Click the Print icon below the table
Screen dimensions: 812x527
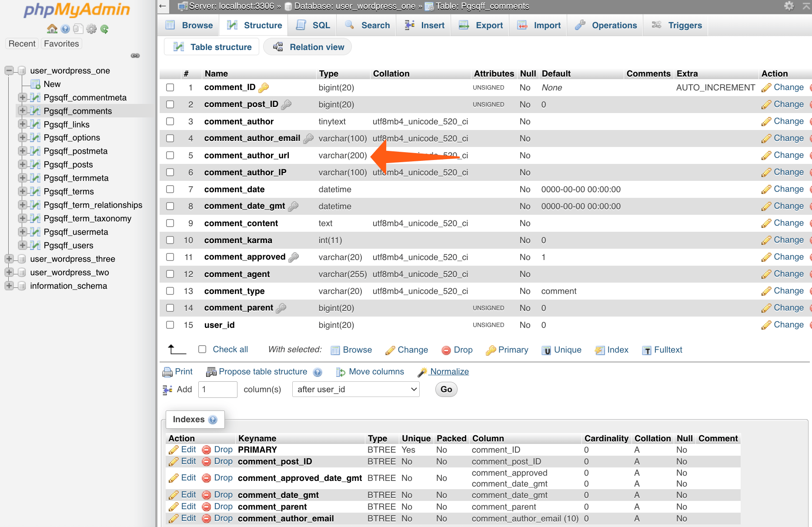[x=168, y=372]
